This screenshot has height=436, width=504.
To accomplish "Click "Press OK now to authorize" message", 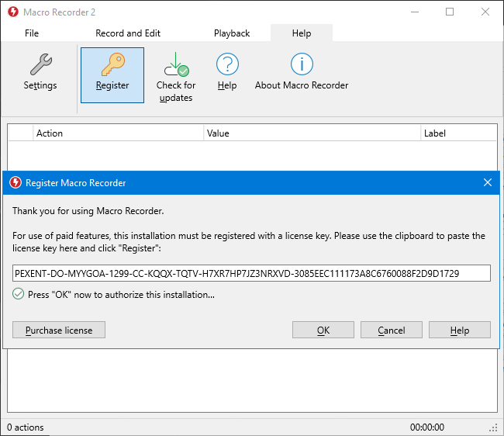I will pos(121,295).
